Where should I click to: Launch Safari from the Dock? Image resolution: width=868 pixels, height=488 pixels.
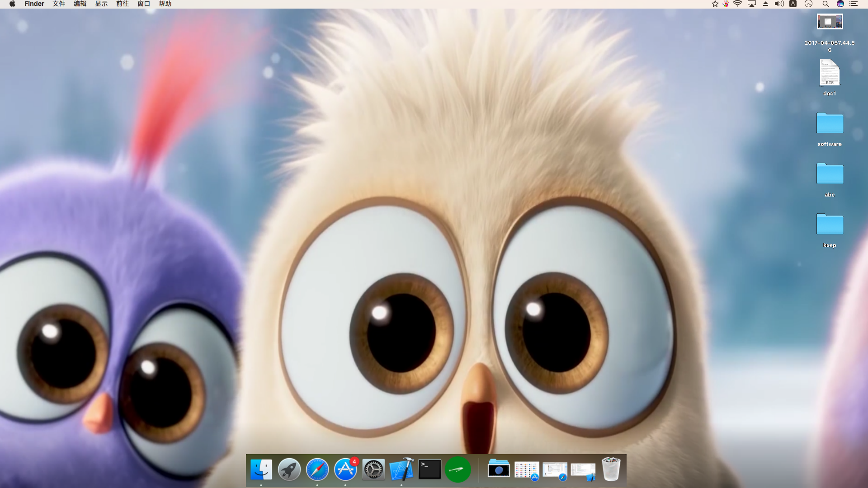point(317,469)
